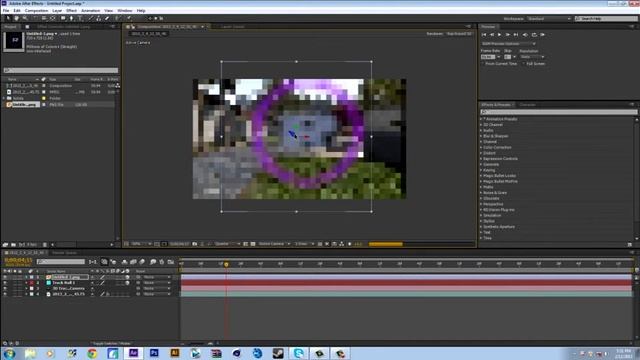Open Google Chrome from Windows taskbar
This screenshot has height=360, width=640.
click(92, 353)
